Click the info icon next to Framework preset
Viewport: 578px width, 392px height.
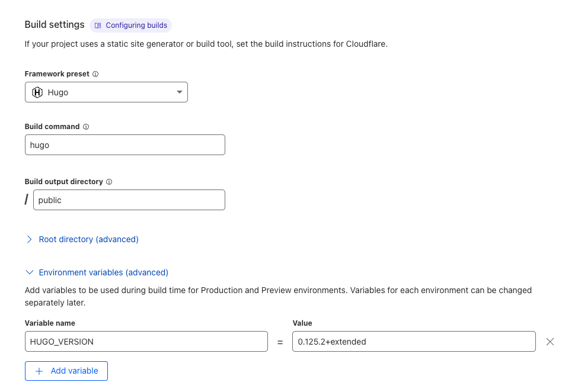[95, 75]
